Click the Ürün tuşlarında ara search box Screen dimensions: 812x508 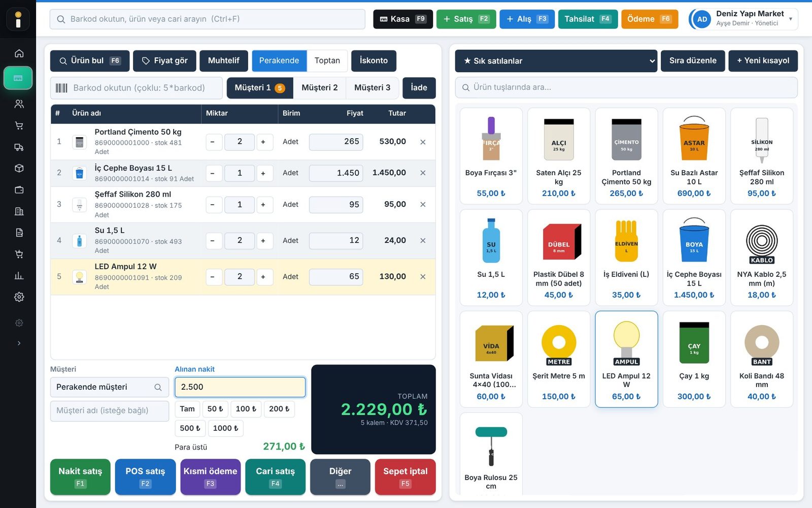(x=626, y=87)
